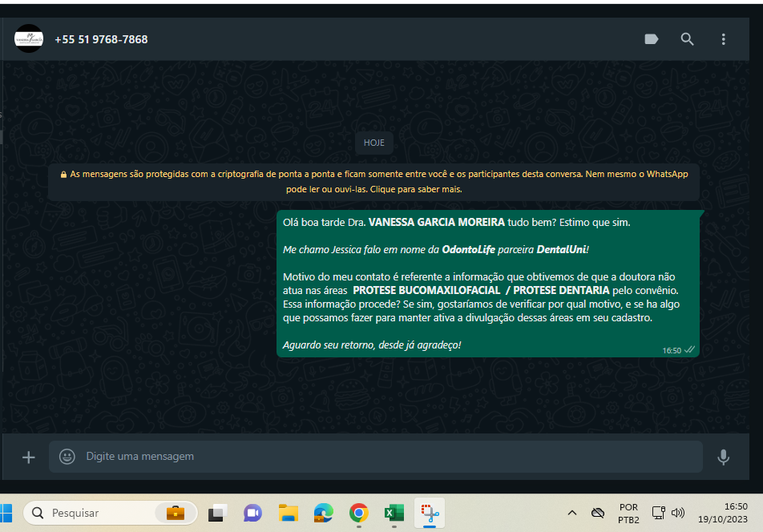This screenshot has width=763, height=532.
Task: Switch to Snipping Tool on taskbar
Action: pos(430,513)
